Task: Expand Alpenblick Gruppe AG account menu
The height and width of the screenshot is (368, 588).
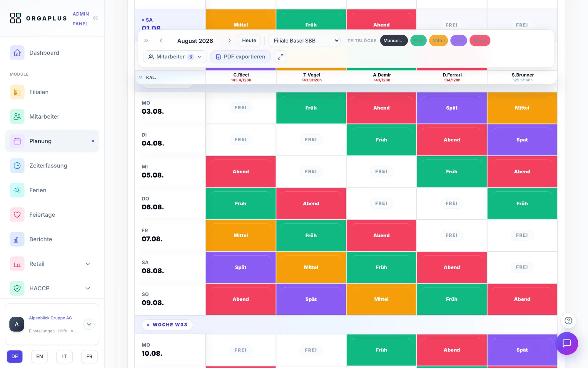Action: (x=89, y=324)
